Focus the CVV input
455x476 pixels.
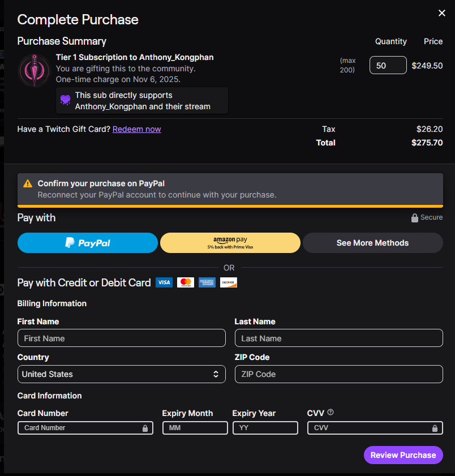(375, 428)
